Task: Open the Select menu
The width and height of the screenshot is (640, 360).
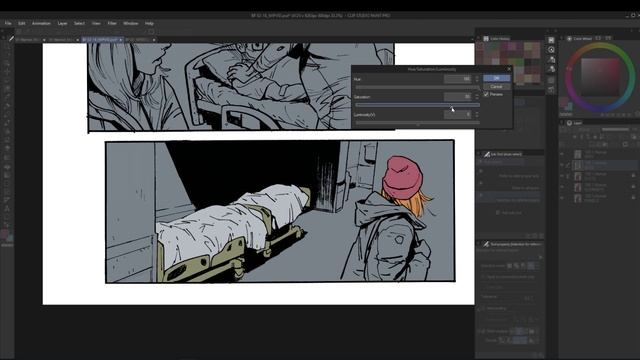Action: [x=79, y=23]
